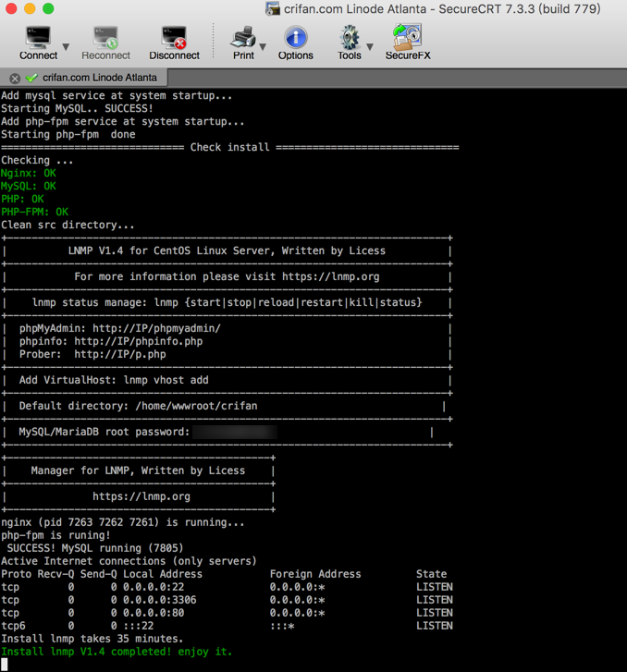Click the SecureCRT title bar app icon
The image size is (627, 672).
point(272,8)
